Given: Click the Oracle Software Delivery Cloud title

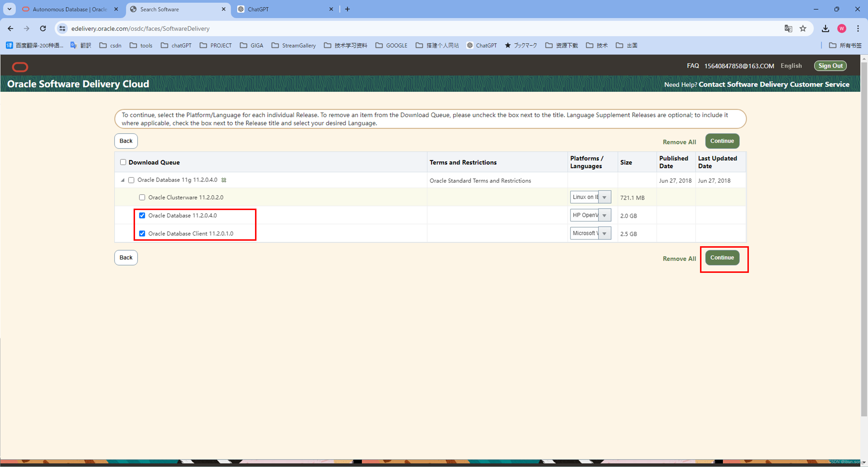Looking at the screenshot, I should tap(78, 84).
